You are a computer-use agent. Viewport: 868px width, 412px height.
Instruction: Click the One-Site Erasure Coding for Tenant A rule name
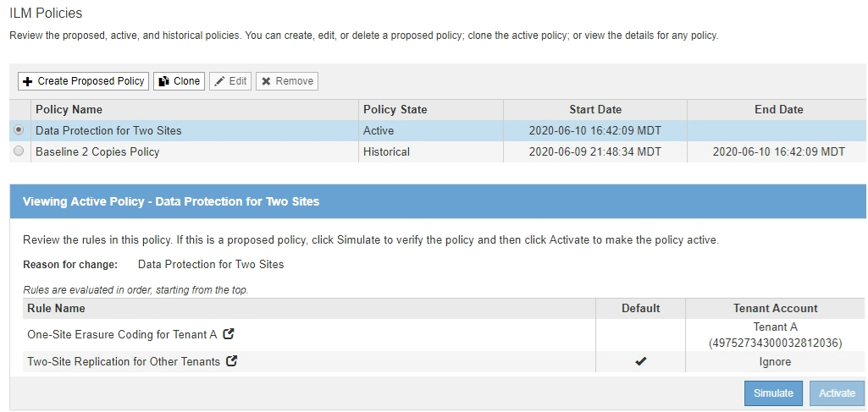click(122, 334)
